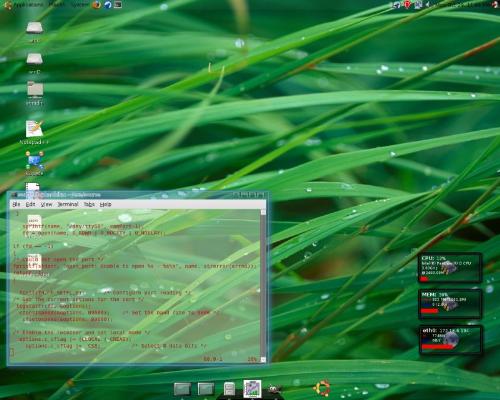This screenshot has height=400, width=500.
Task: Open the terminal's Help menu
Action: (105, 204)
